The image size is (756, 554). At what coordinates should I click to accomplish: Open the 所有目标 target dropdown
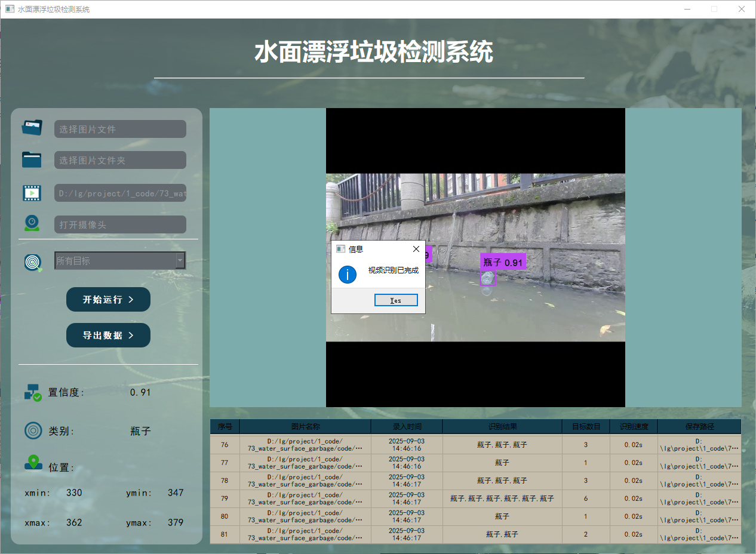click(120, 260)
